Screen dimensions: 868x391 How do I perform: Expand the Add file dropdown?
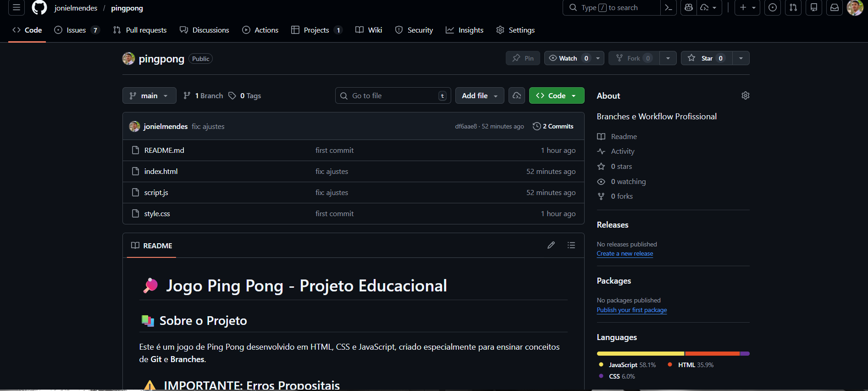pos(480,95)
